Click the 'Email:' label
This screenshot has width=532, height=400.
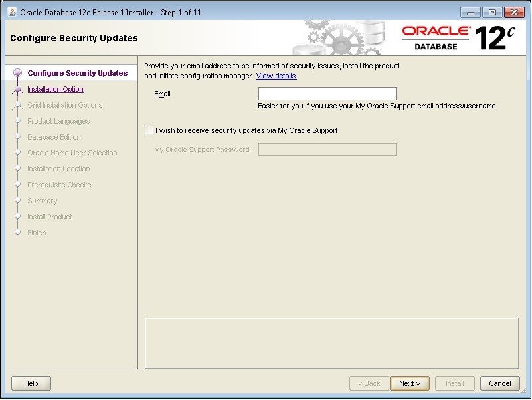pos(163,94)
